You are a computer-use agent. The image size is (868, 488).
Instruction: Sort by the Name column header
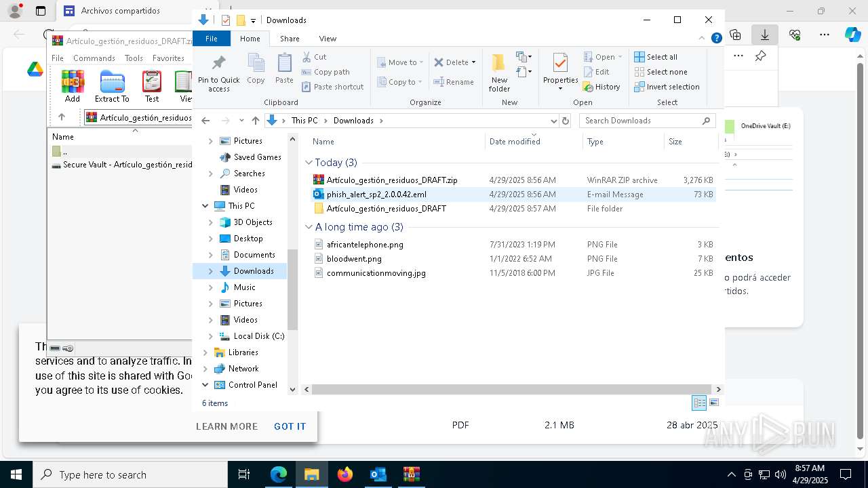397,142
